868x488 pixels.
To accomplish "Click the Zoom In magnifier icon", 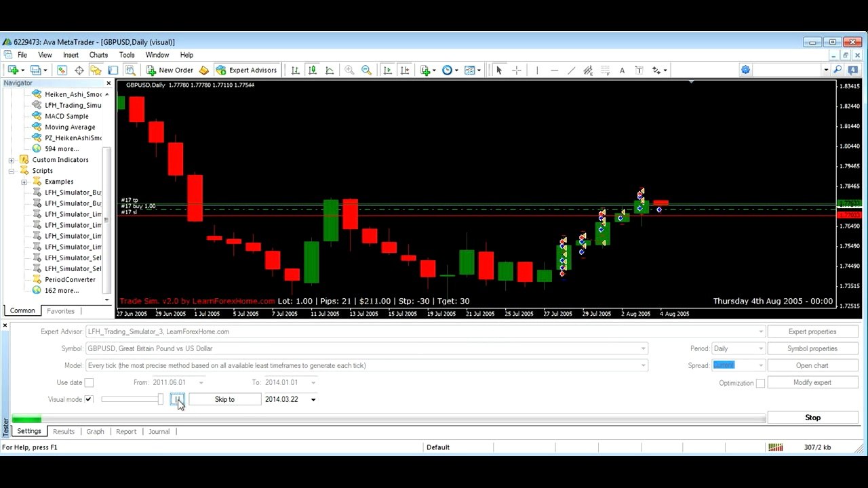I will click(x=349, y=70).
